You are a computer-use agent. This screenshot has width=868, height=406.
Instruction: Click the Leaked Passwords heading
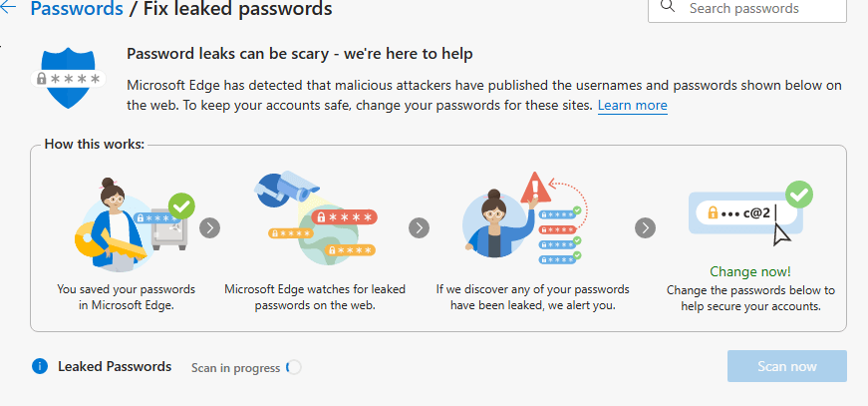pos(115,366)
